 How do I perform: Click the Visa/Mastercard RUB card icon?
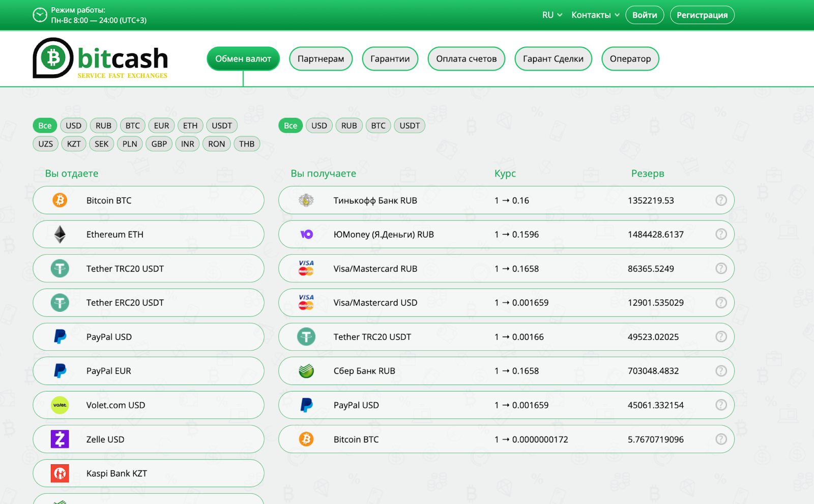(306, 268)
